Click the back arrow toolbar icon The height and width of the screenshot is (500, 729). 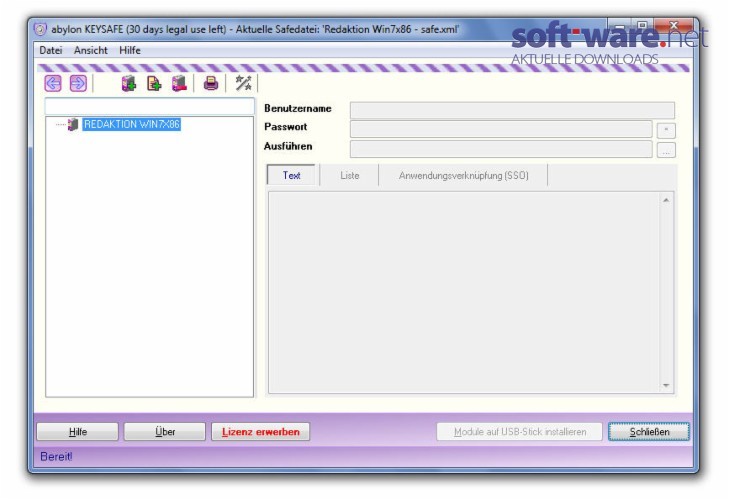pos(53,83)
